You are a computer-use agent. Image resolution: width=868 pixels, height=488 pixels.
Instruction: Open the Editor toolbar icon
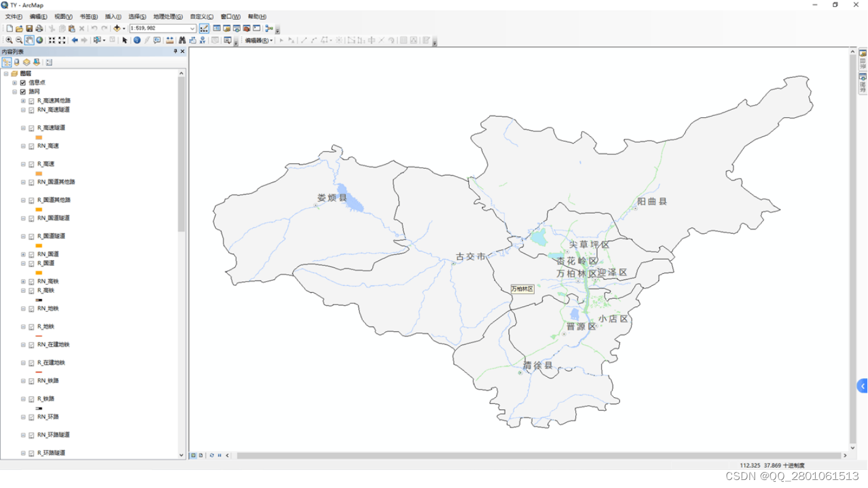[204, 28]
